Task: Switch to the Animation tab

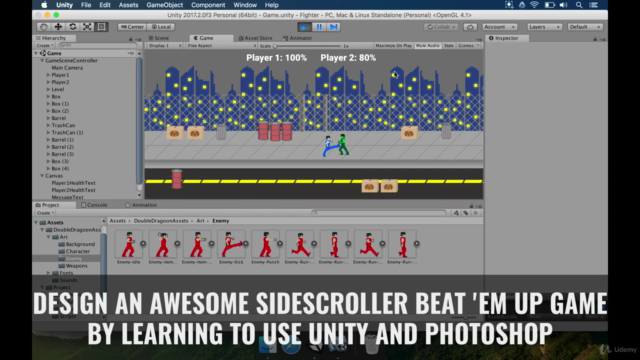Action: point(141,205)
